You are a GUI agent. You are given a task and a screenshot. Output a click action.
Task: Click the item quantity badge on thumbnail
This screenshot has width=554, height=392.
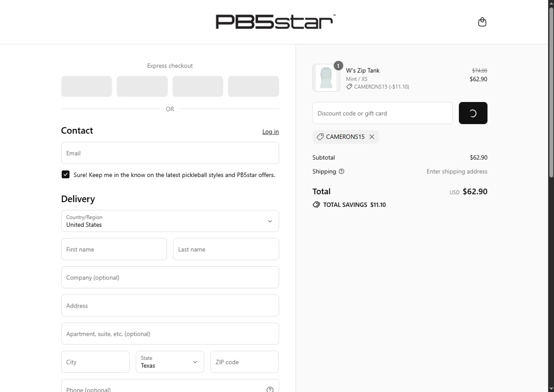coord(338,66)
